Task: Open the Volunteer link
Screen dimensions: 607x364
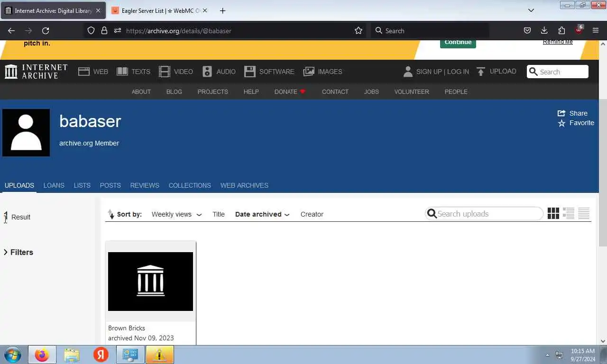Action: click(x=412, y=91)
